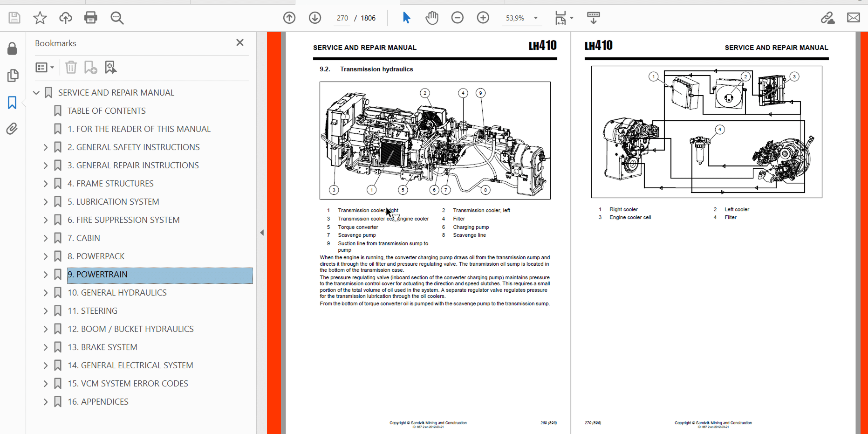This screenshot has width=868, height=434.
Task: Click the page number field
Action: (342, 18)
